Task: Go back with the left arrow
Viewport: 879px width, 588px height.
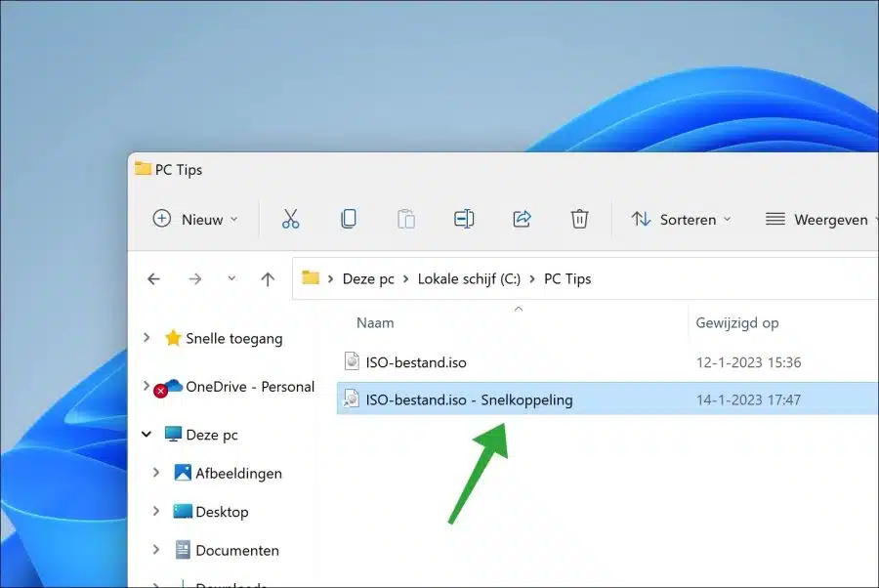Action: click(153, 278)
